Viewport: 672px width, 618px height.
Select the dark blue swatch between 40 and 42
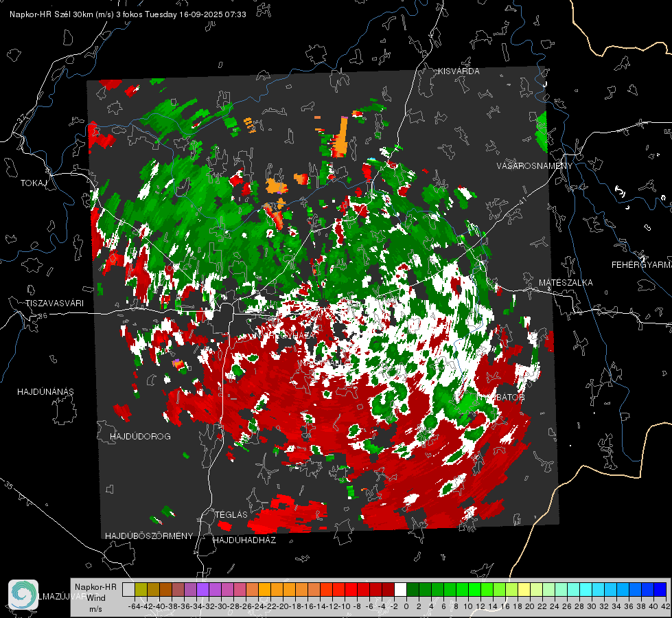click(x=660, y=590)
